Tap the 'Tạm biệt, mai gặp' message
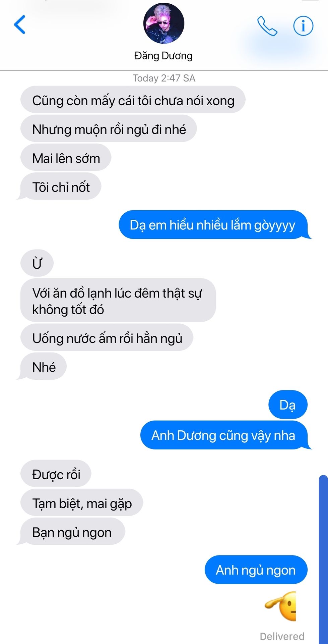328x644 pixels. pos(82,503)
